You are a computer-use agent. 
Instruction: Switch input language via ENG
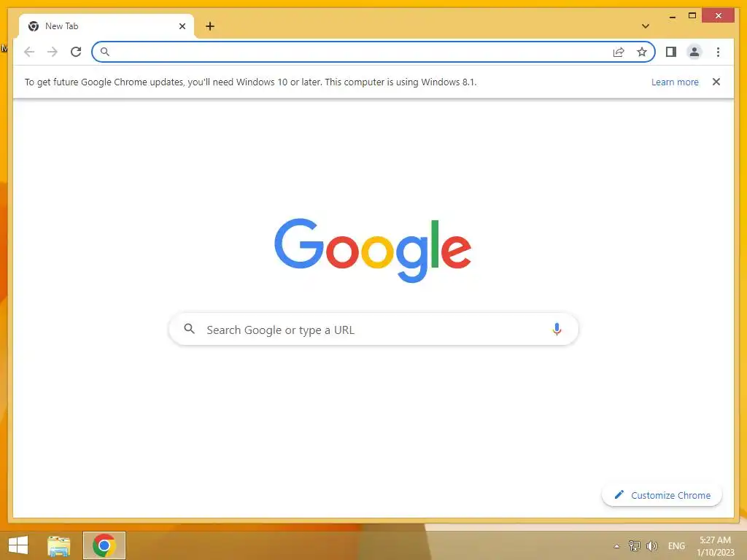(x=676, y=545)
